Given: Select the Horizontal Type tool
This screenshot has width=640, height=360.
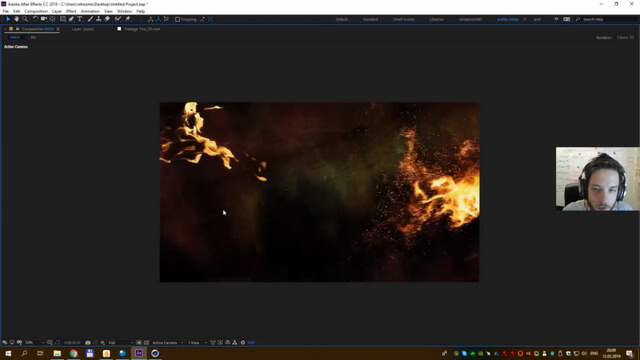Looking at the screenshot, I should click(80, 19).
